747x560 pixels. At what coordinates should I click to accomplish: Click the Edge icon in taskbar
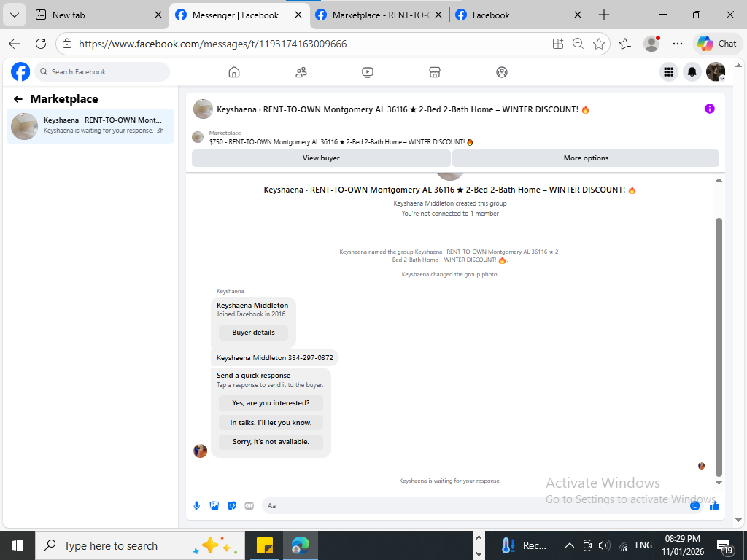coord(301,545)
